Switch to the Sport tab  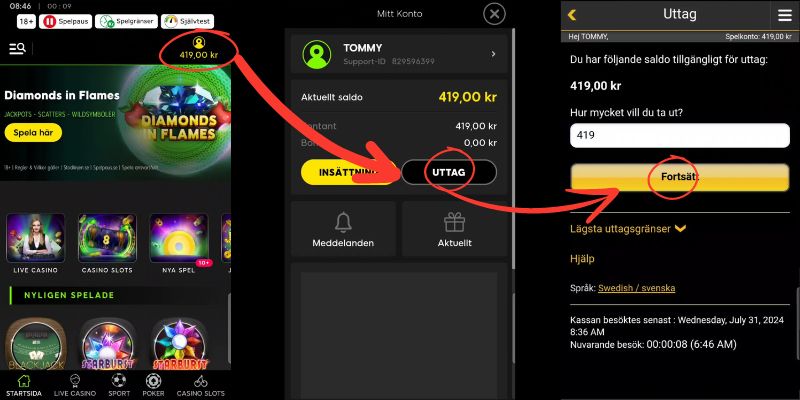tap(118, 385)
